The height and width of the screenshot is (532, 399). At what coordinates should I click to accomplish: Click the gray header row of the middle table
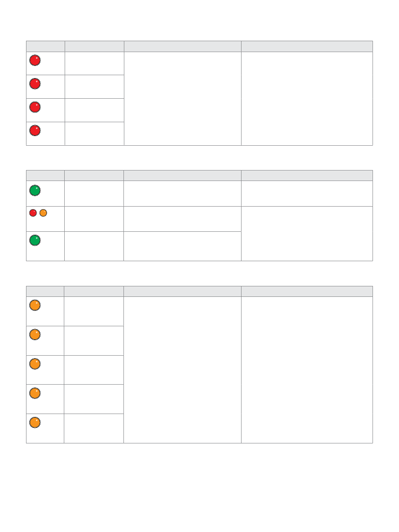199,176
